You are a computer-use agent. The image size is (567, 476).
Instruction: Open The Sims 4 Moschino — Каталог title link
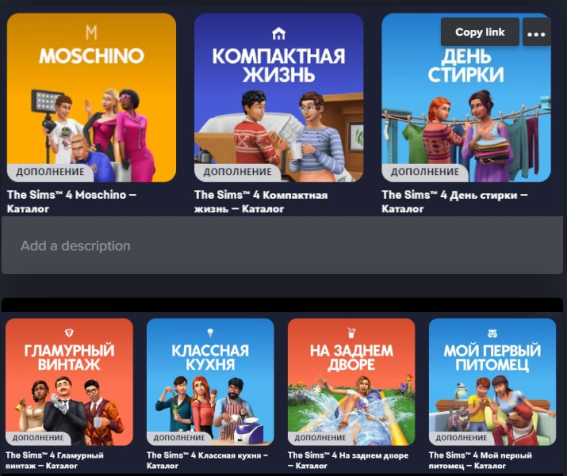point(72,201)
